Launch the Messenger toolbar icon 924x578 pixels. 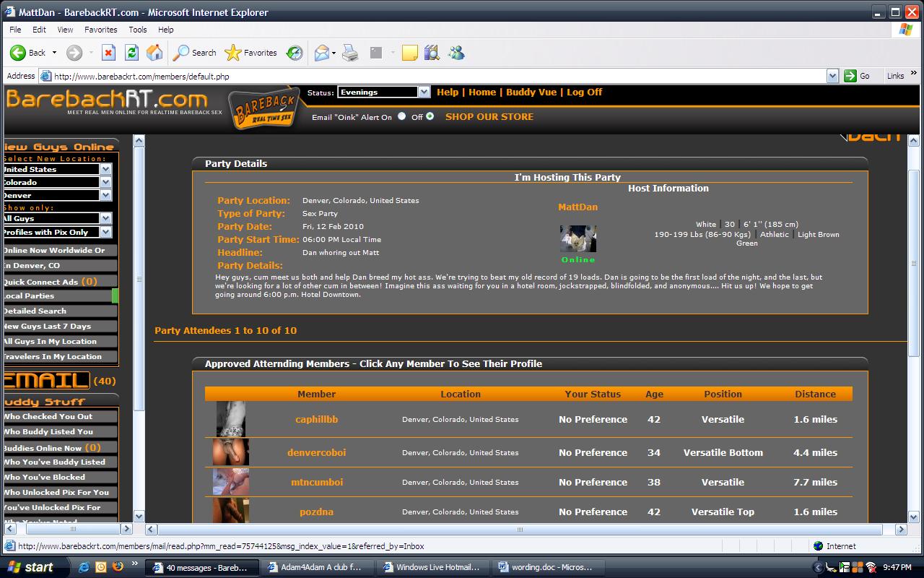tap(456, 53)
